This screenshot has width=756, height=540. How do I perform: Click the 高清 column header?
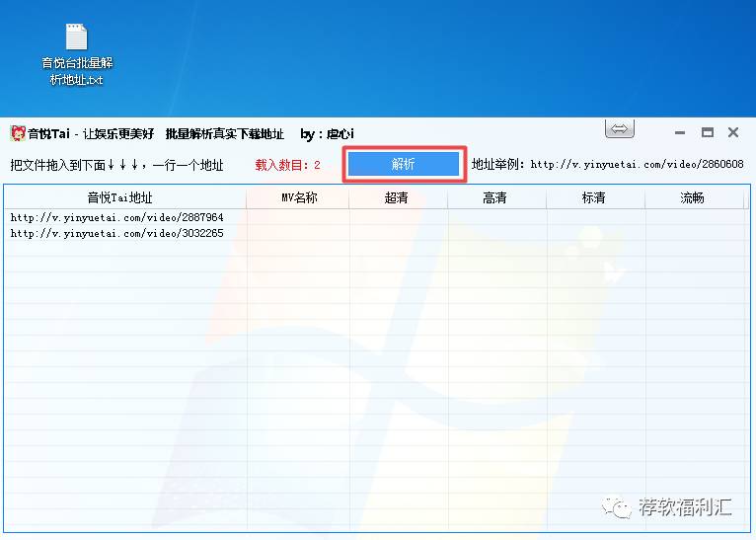click(497, 197)
